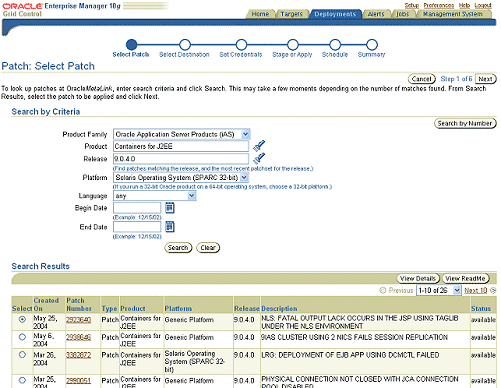This screenshot has width=501, height=388.
Task: Select the radio button for patch 2923640
Action: pyautogui.click(x=22, y=319)
